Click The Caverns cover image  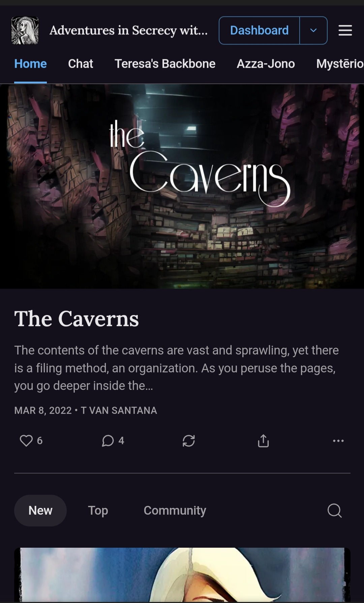(x=182, y=186)
